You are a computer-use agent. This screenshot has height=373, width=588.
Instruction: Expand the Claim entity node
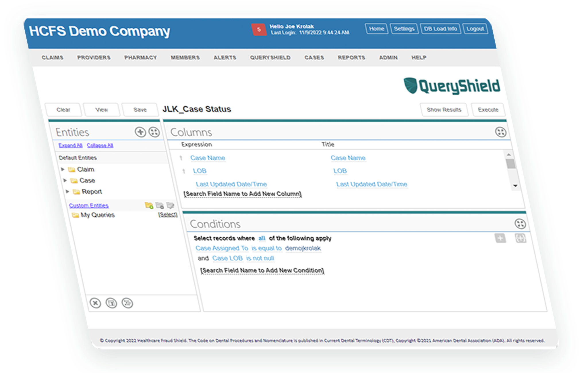pyautogui.click(x=63, y=169)
